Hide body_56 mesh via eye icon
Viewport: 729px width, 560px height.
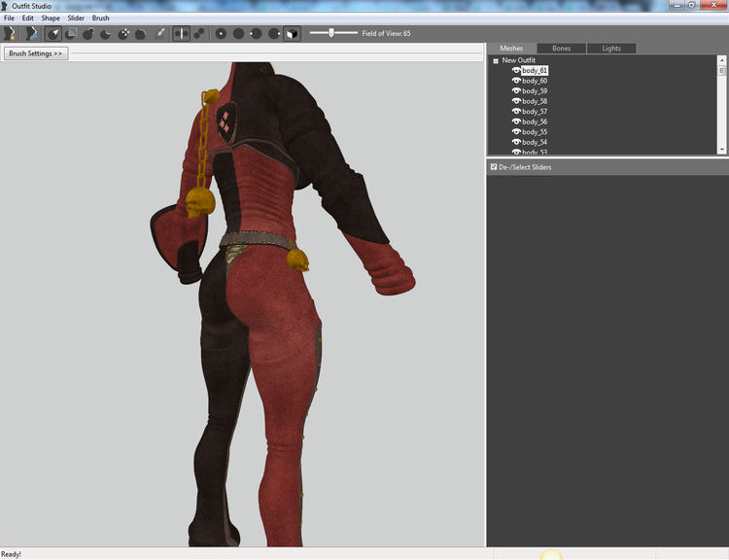pos(515,122)
